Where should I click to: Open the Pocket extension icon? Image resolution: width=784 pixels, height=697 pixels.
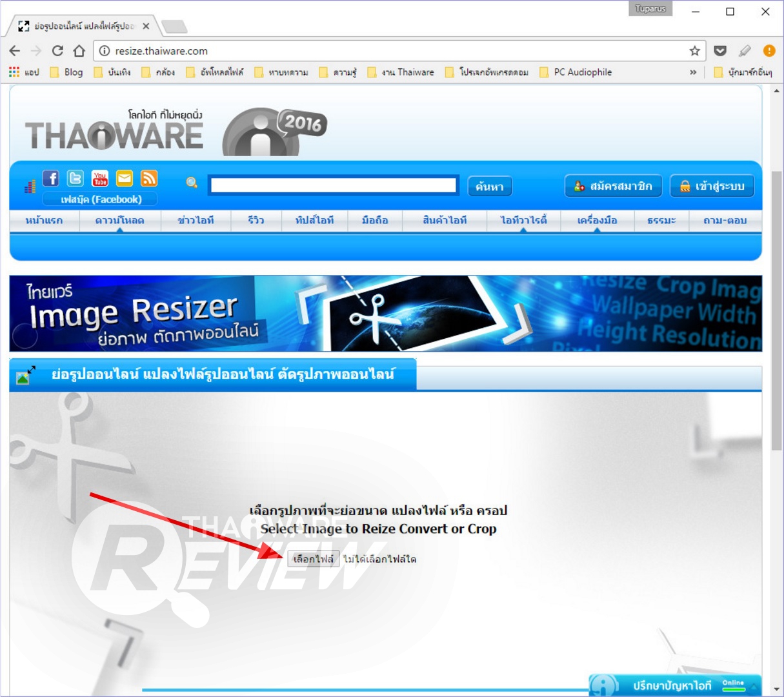[721, 51]
